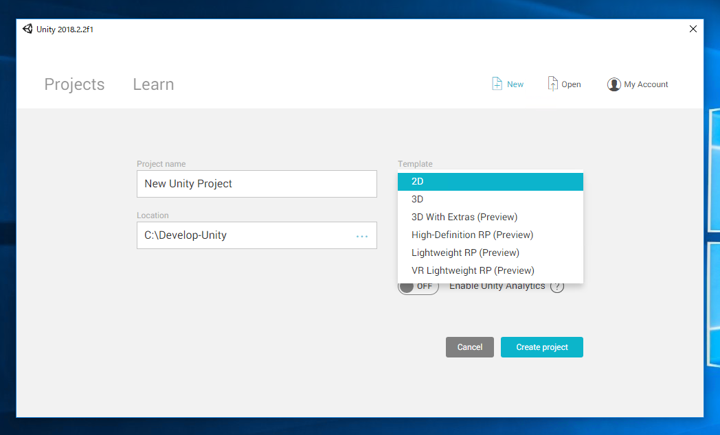
Task: Switch to the Projects tab
Action: pyautogui.click(x=74, y=85)
